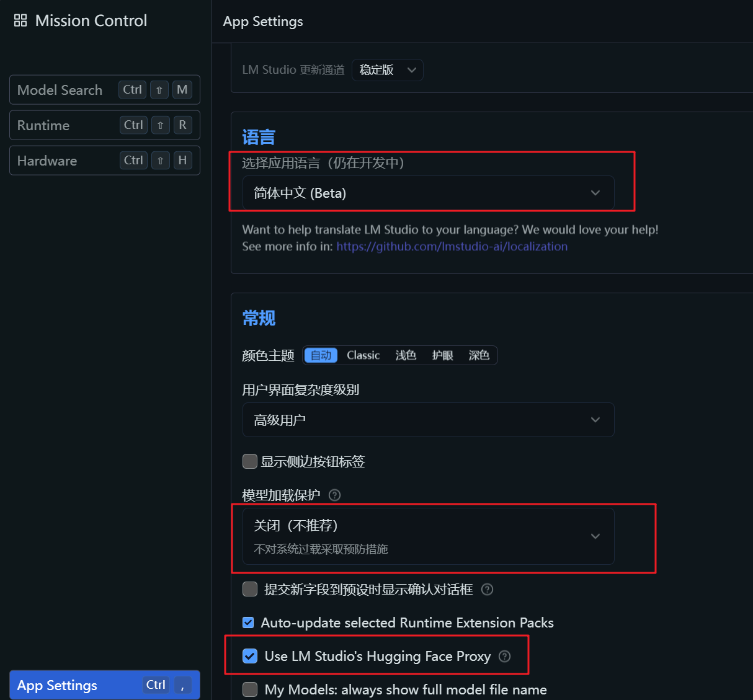Viewport: 753px width, 700px height.
Task: Click the R key badge on Runtime
Action: 182,125
